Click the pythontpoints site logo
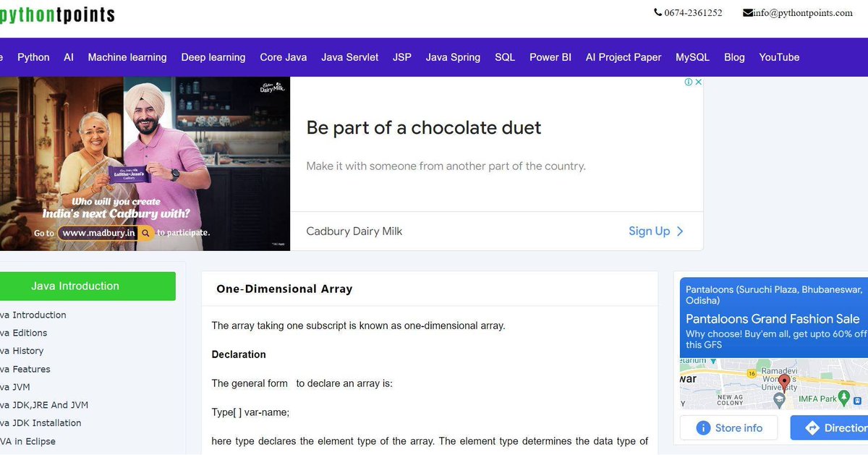The image size is (868, 455). pos(57,15)
